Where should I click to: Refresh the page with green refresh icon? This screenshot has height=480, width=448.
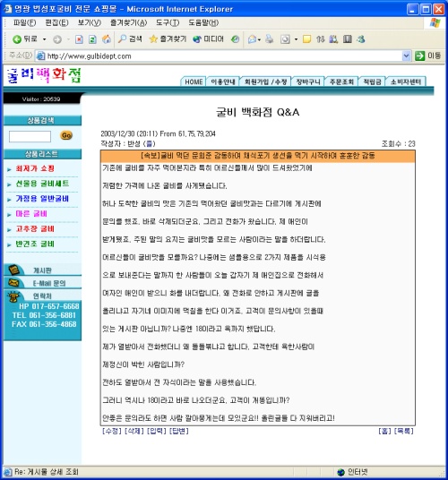(x=92, y=39)
